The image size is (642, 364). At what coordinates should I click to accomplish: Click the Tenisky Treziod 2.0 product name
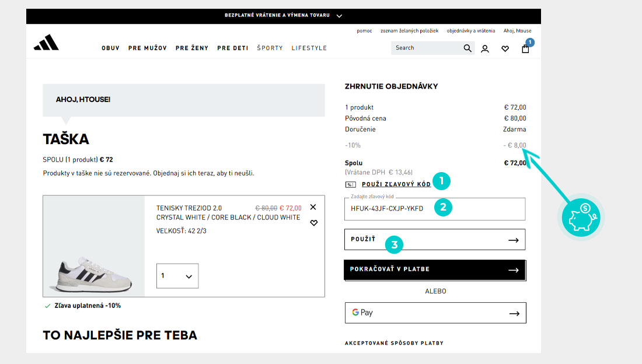tap(189, 208)
